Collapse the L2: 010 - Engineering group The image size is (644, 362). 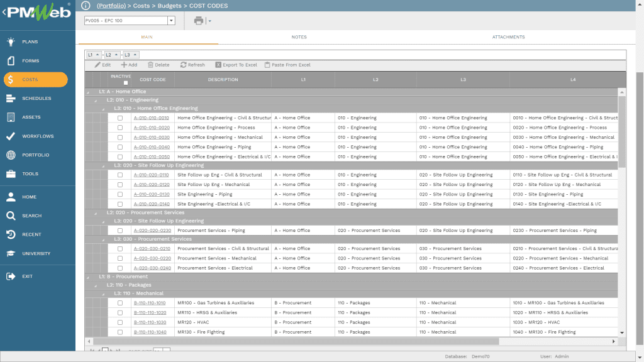pyautogui.click(x=96, y=101)
